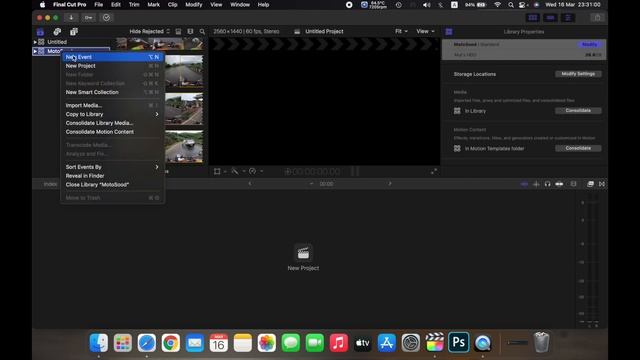Viewport: 640px width, 360px height.
Task: Open Photoshop from the Dock
Action: (458, 343)
